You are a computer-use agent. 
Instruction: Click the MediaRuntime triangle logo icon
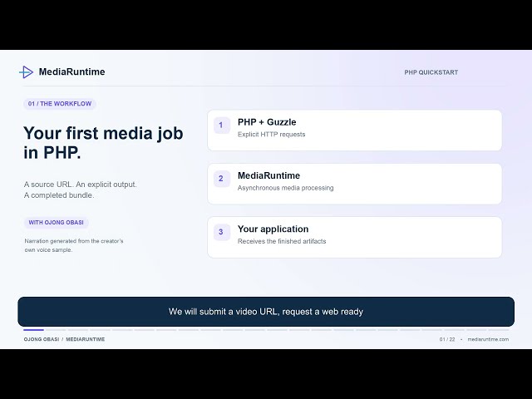point(26,72)
